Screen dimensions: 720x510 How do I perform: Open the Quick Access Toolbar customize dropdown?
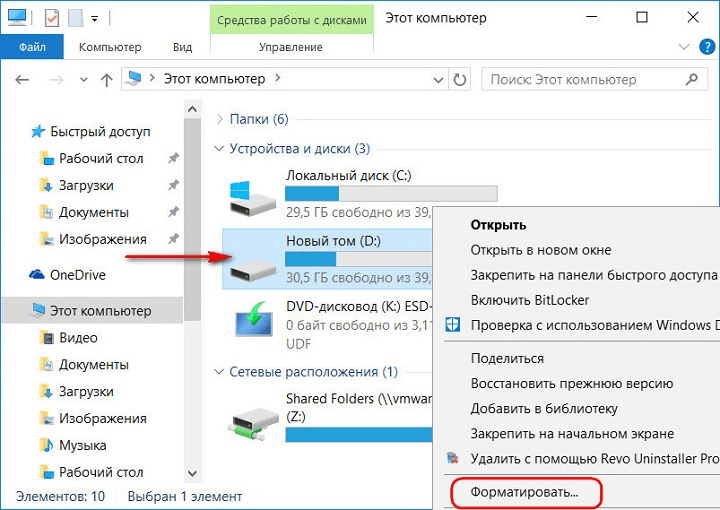(95, 19)
